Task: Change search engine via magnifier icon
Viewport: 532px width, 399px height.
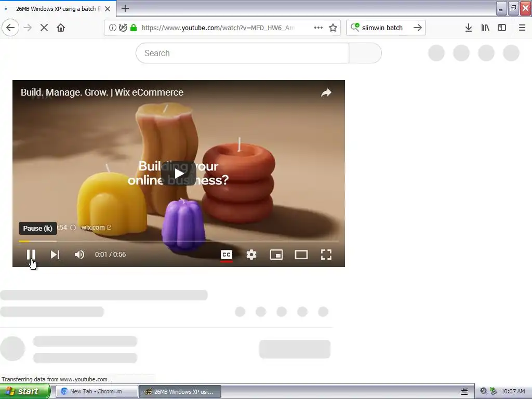Action: coord(354,28)
